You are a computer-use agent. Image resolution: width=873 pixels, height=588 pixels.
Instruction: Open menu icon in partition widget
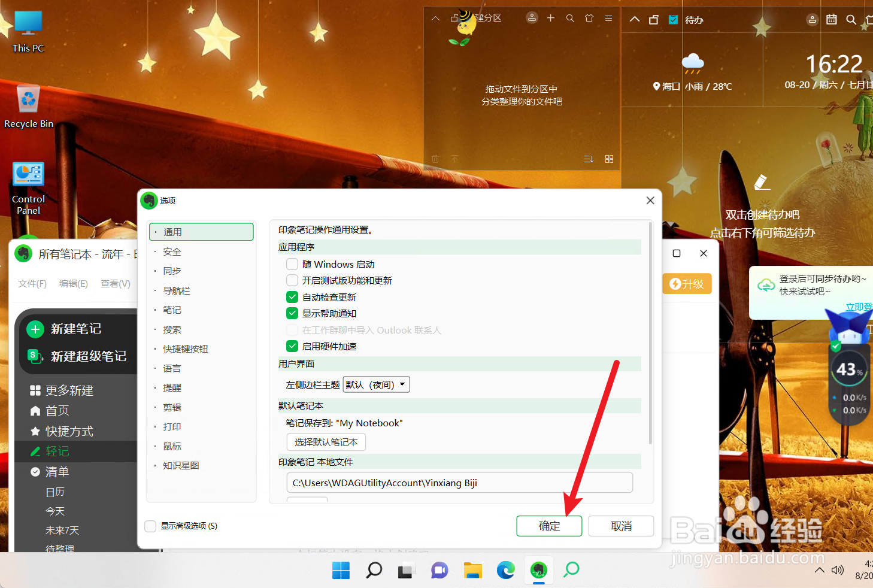pyautogui.click(x=608, y=18)
